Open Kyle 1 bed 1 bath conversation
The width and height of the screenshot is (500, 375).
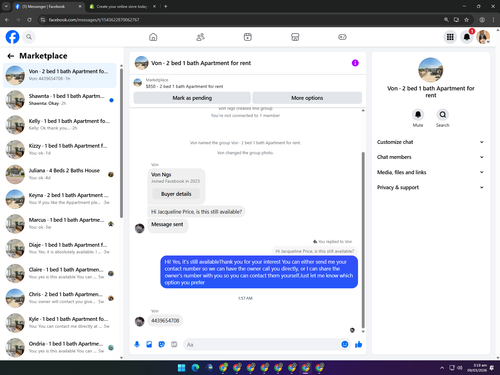click(60, 322)
